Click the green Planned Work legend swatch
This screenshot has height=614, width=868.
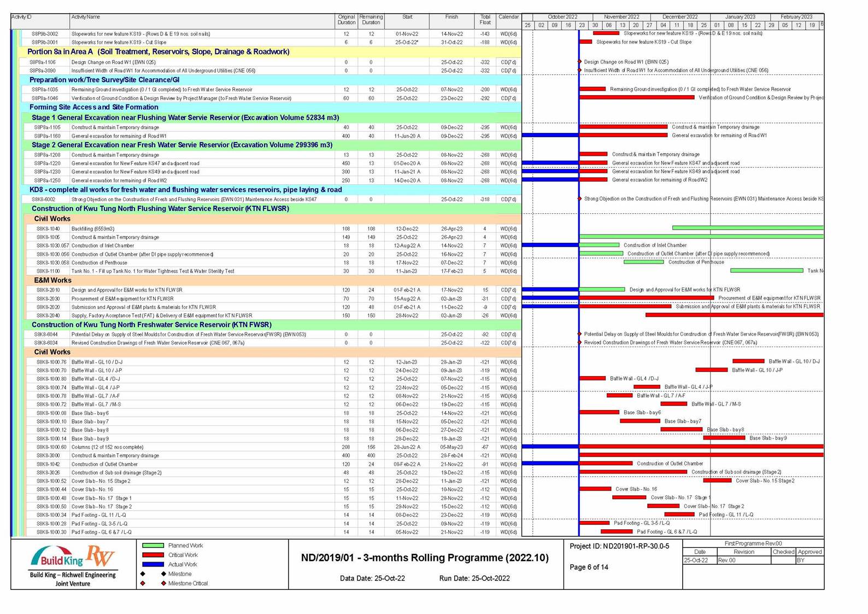click(x=153, y=546)
